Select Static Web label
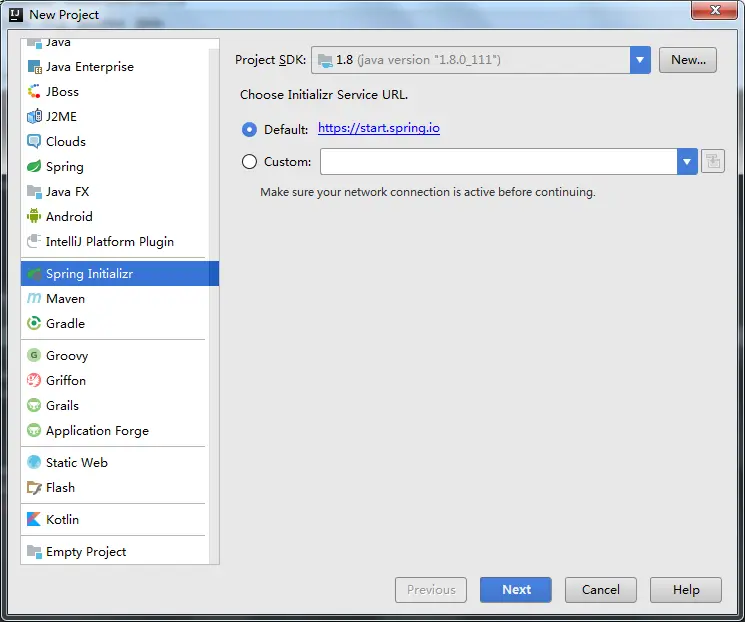This screenshot has width=745, height=622. (76, 462)
